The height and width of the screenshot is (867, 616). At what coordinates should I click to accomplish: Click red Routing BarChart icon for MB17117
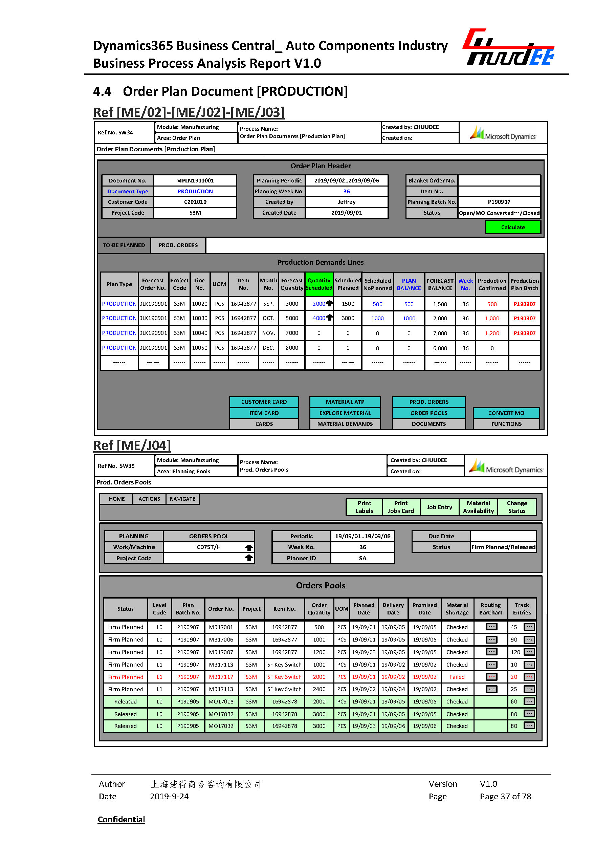click(491, 677)
